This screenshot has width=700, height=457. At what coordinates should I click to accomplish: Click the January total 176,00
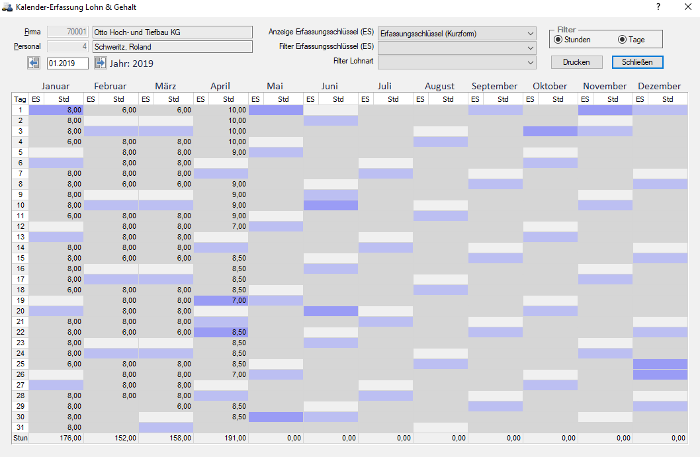coord(56,438)
